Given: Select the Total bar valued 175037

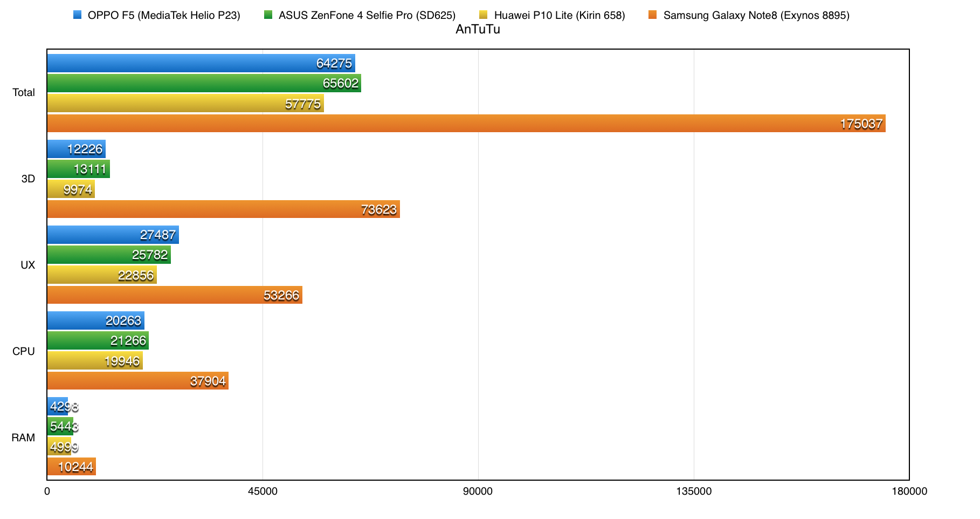Looking at the screenshot, I should click(x=466, y=123).
